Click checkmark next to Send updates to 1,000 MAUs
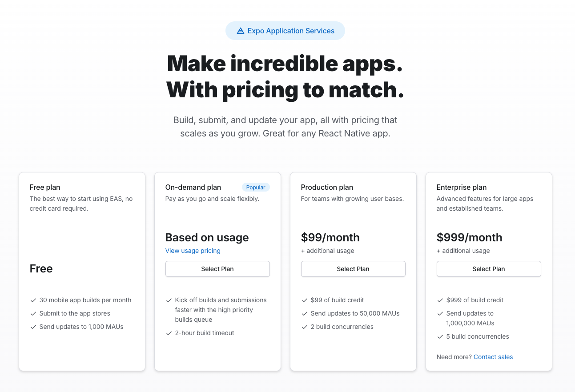This screenshot has height=392, width=575. pos(33,327)
